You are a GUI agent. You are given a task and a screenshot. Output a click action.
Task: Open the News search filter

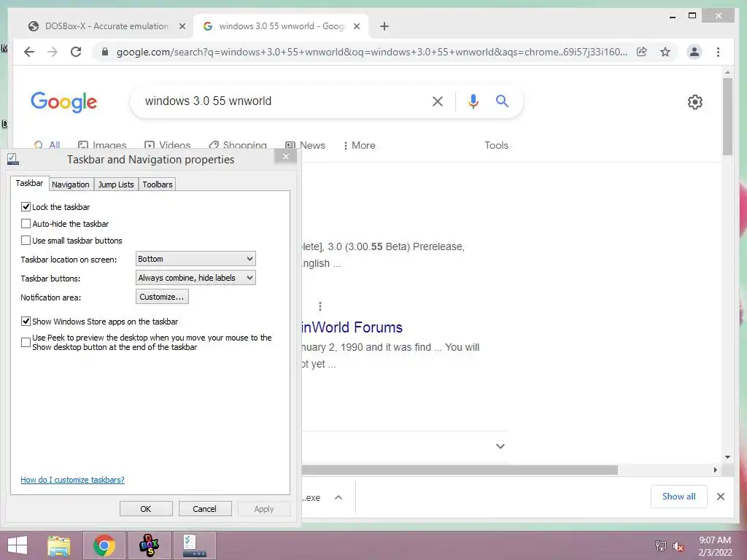306,145
